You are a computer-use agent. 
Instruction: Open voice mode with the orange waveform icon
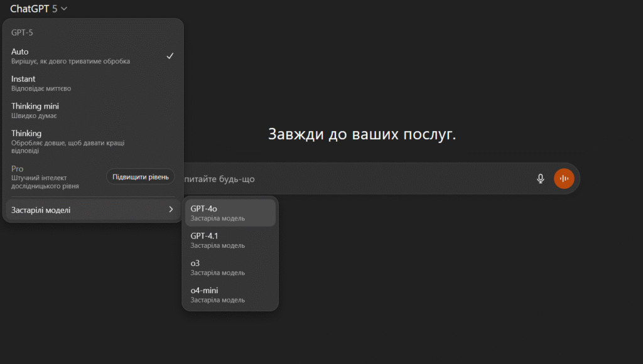click(564, 178)
